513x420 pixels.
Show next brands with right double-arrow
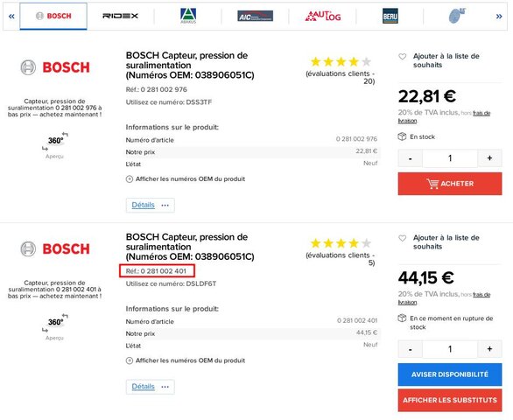499,16
